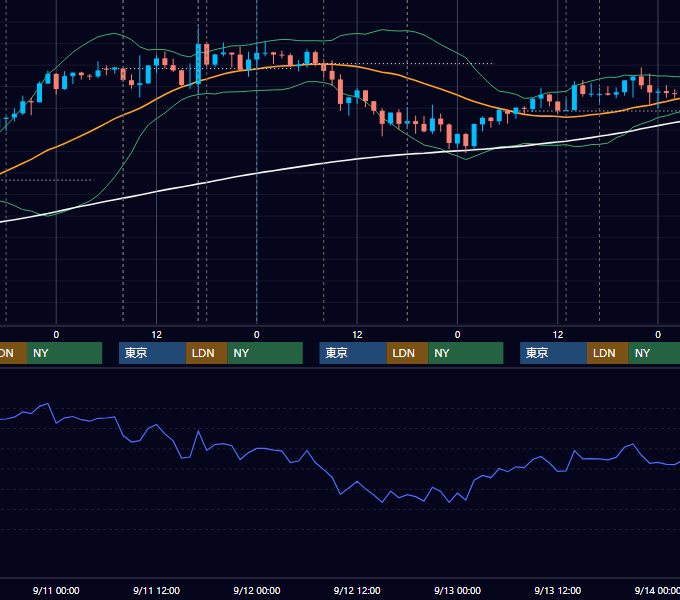
Task: Click the 9/12 12:00 date label
Action: 357,590
